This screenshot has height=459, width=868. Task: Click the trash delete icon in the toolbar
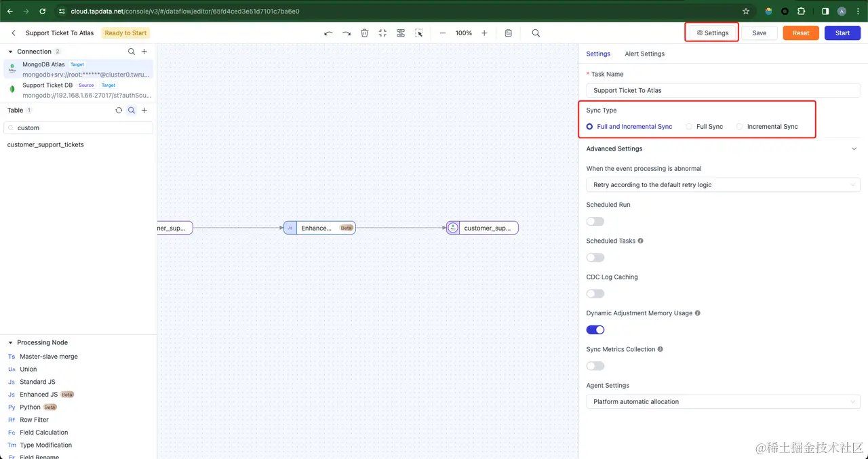click(364, 33)
